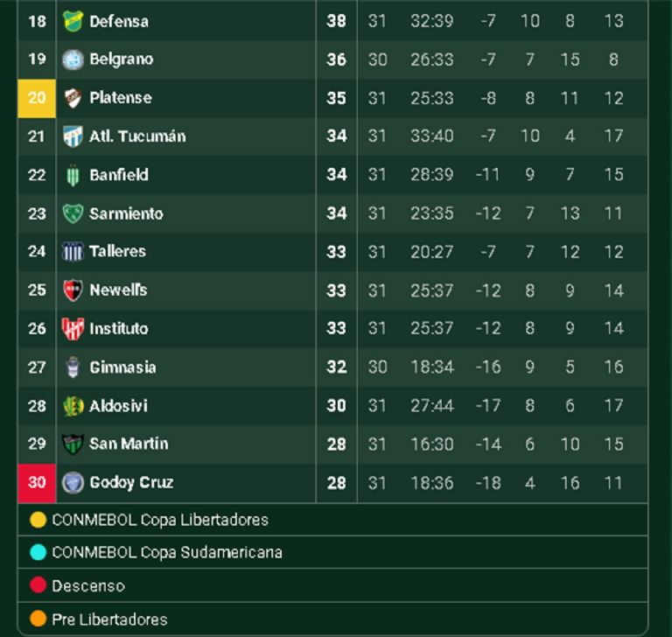Viewport: 672px width, 637px height.
Task: Click the Sarmiento club badge
Action: pyautogui.click(x=73, y=213)
